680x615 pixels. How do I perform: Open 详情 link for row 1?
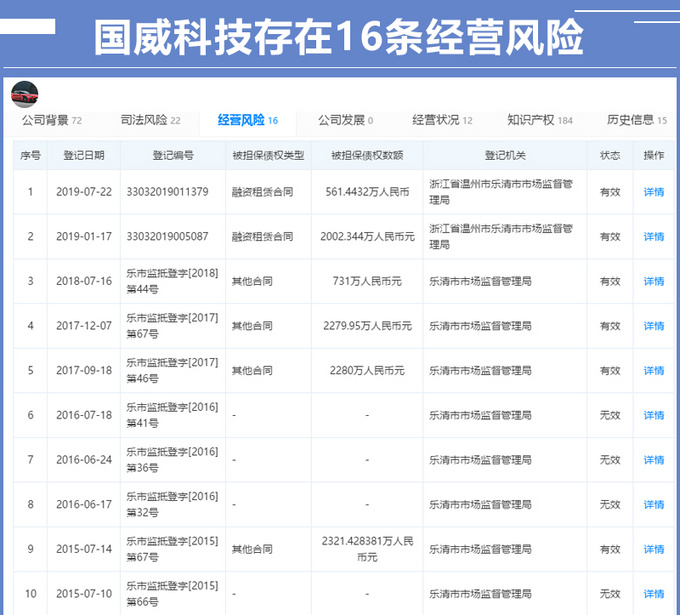click(x=653, y=192)
